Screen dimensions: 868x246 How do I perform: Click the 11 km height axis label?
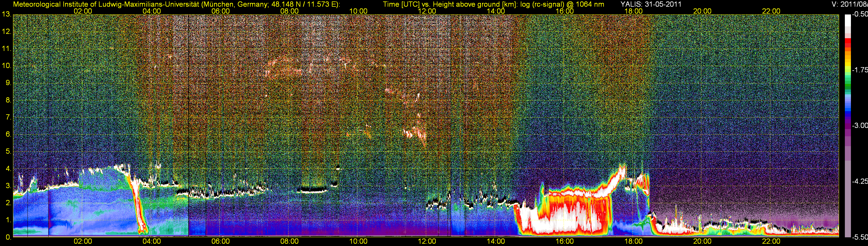[x=6, y=49]
